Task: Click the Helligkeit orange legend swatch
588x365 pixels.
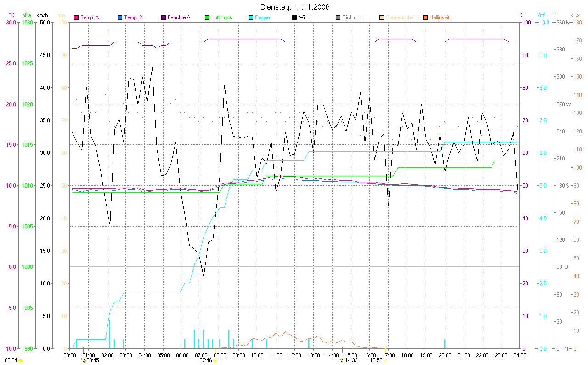Action: pyautogui.click(x=425, y=17)
